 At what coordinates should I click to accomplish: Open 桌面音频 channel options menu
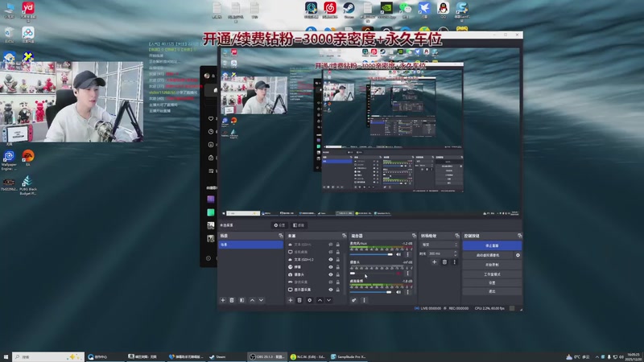point(408,292)
